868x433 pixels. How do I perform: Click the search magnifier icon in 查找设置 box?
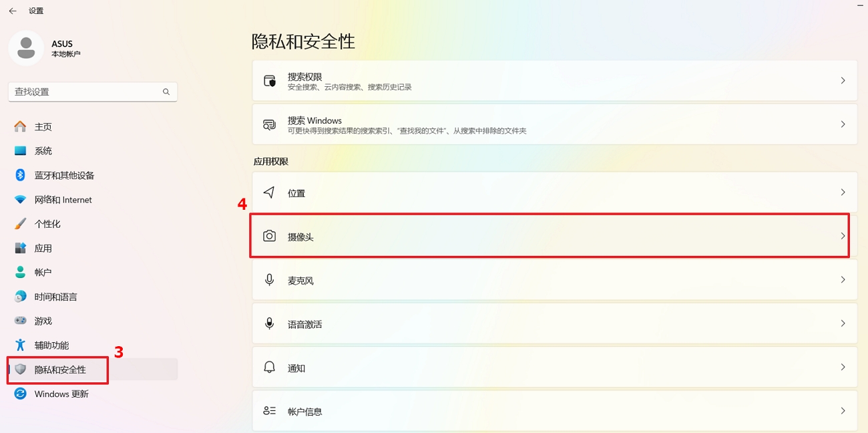(166, 92)
